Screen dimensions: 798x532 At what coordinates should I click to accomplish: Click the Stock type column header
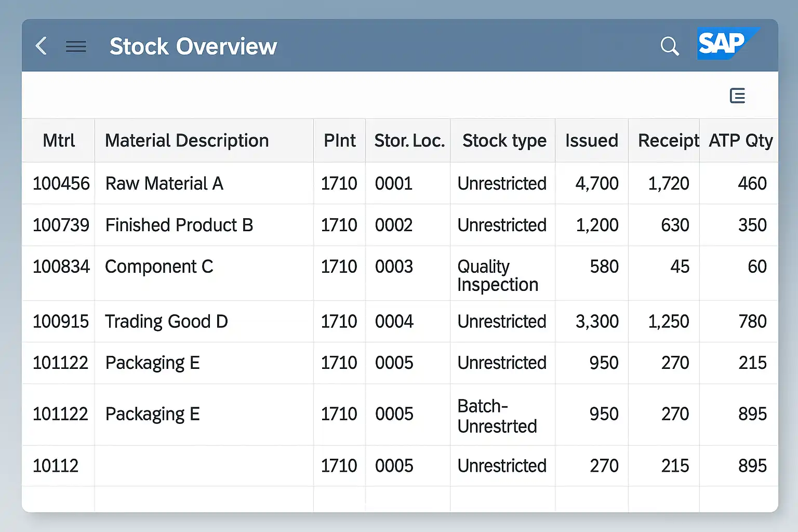pyautogui.click(x=504, y=140)
